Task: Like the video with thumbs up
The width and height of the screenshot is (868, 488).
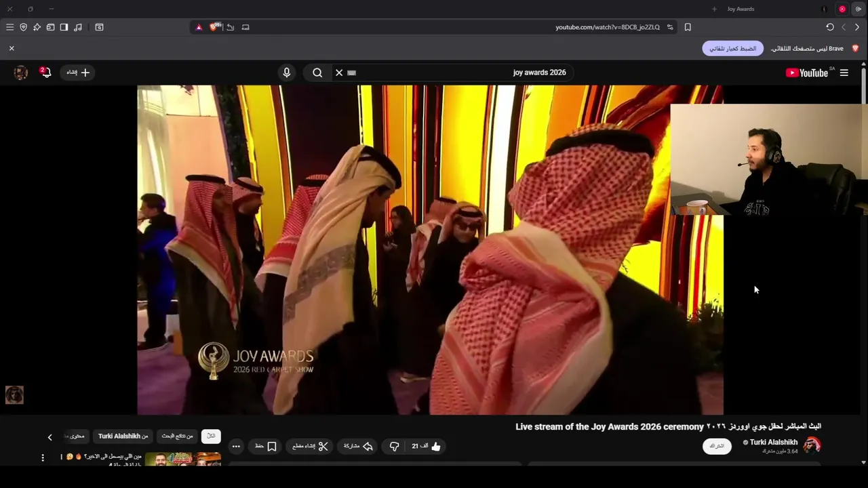Action: pos(427,446)
